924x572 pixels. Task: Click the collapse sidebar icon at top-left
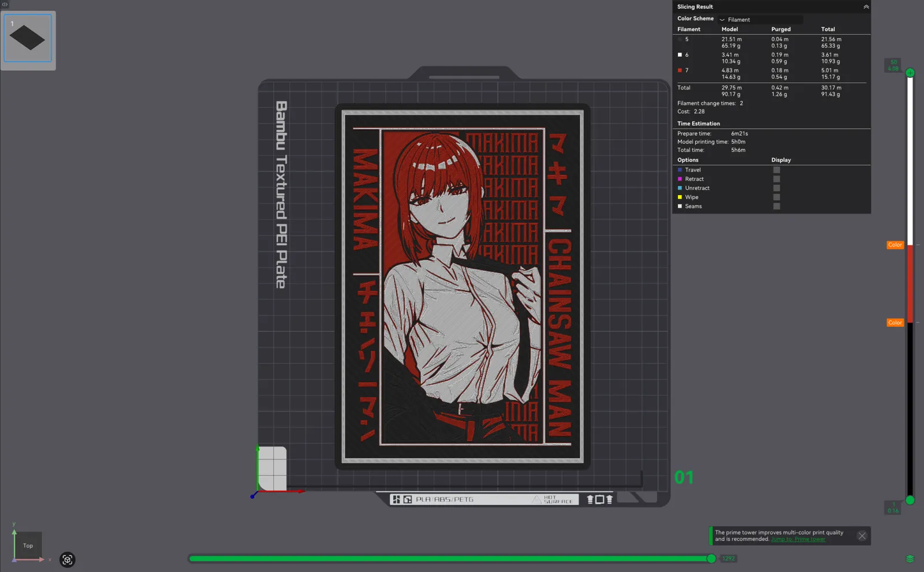pyautogui.click(x=5, y=4)
